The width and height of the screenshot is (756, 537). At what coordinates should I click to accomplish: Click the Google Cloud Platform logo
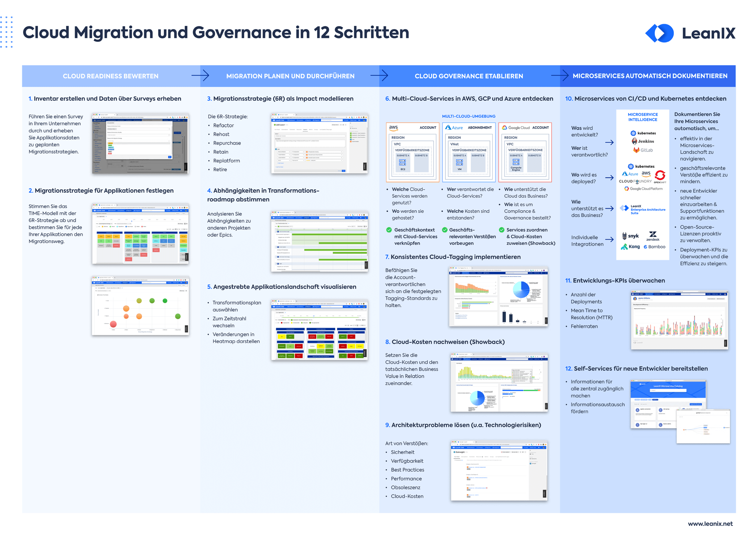click(x=643, y=189)
